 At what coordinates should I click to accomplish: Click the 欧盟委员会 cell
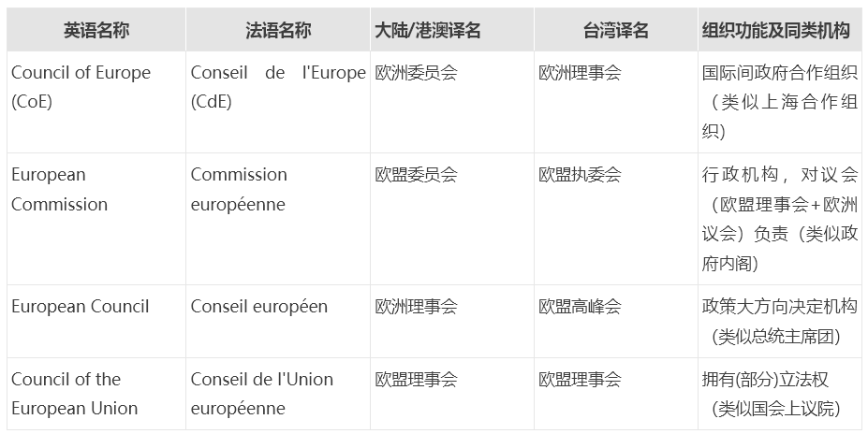[x=416, y=175]
